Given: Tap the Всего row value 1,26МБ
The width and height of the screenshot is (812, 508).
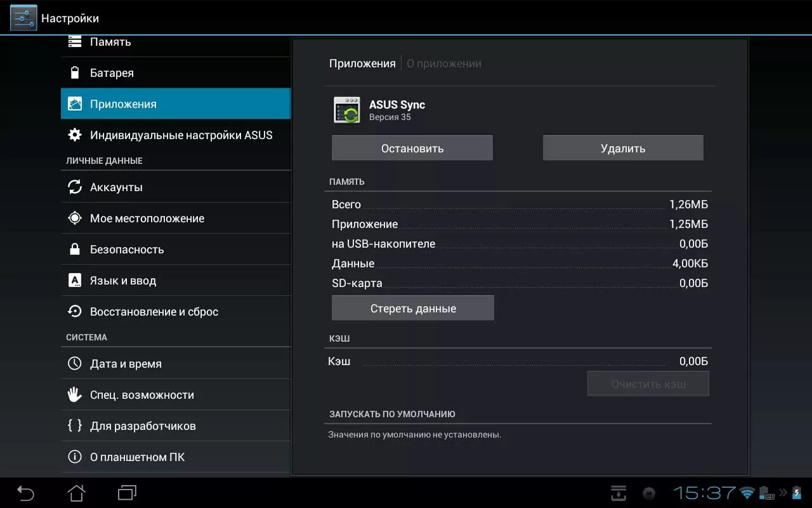Looking at the screenshot, I should [689, 204].
